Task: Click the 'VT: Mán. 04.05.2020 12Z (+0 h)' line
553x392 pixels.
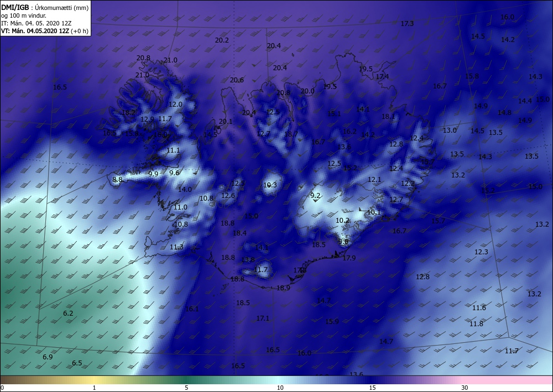Action: [x=45, y=31]
